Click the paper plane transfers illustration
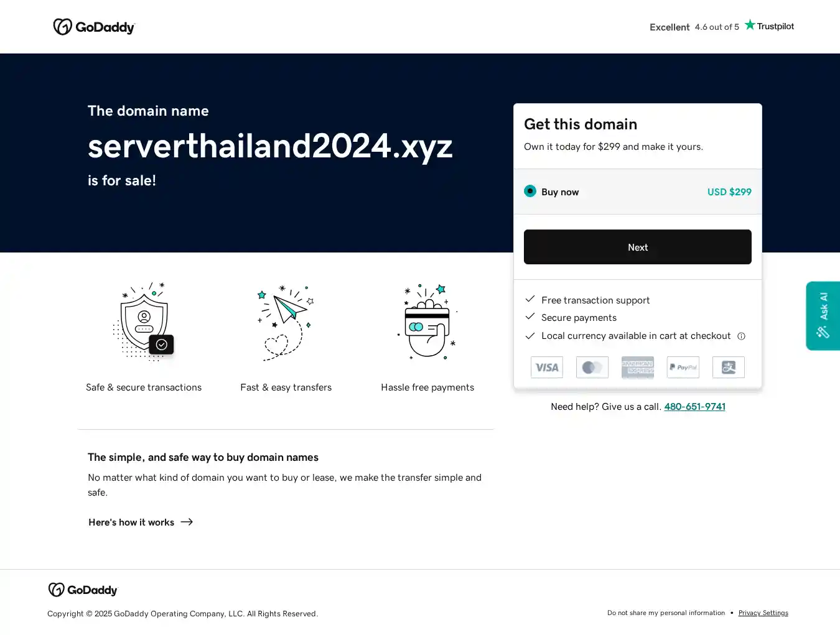840x635 pixels. click(x=286, y=322)
